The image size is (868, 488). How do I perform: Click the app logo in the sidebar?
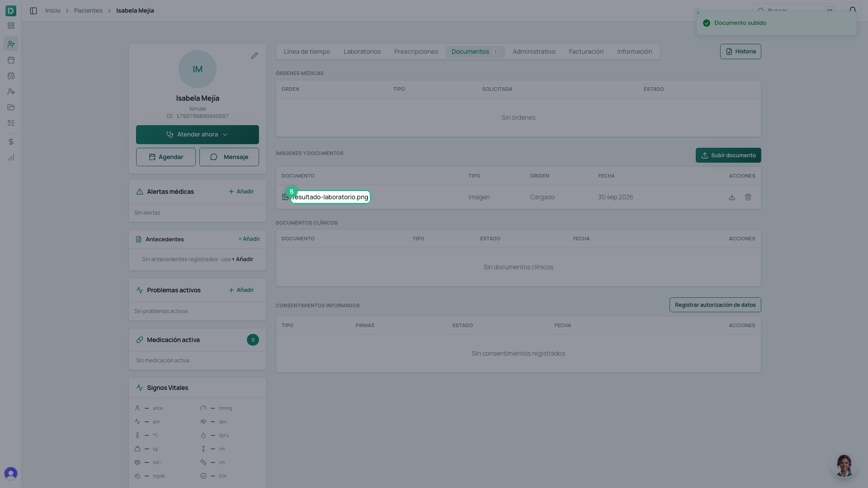(x=11, y=10)
